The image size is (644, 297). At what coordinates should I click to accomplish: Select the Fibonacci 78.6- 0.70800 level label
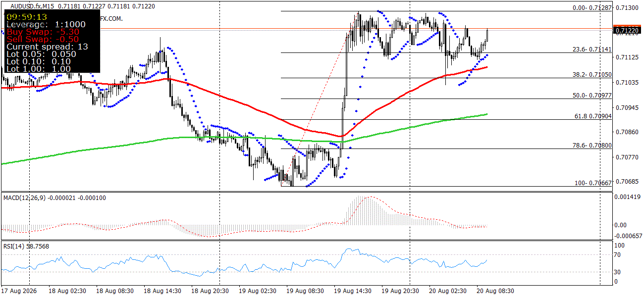tap(592, 146)
